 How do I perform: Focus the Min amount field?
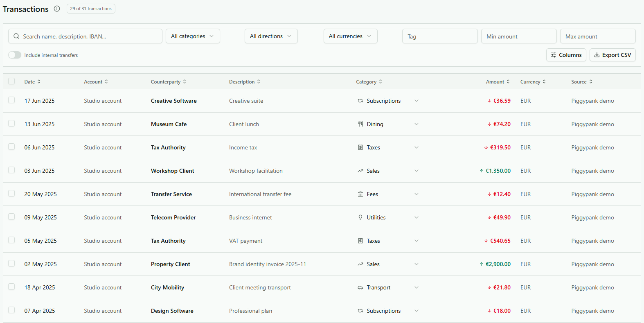coord(519,36)
